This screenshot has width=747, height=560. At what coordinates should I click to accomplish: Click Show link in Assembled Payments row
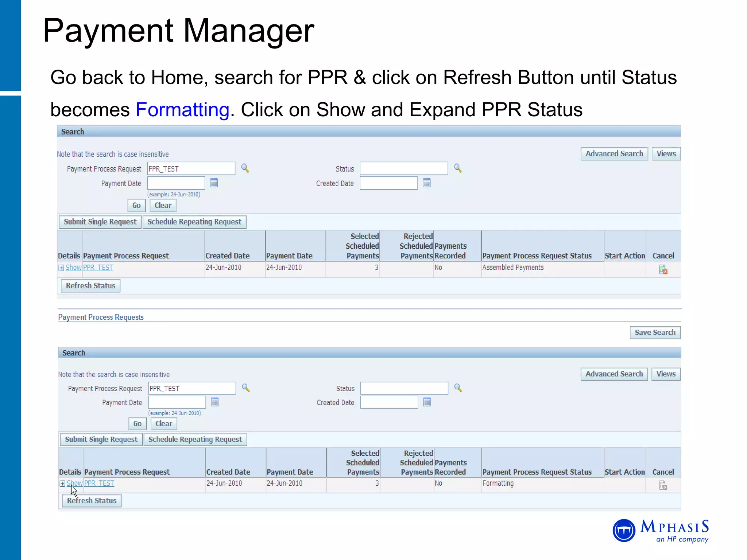coord(73,268)
